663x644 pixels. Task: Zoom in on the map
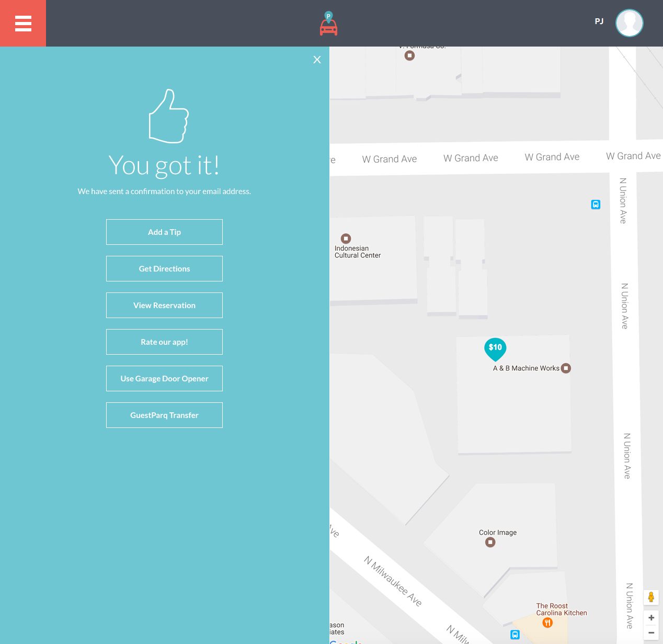coord(651,618)
